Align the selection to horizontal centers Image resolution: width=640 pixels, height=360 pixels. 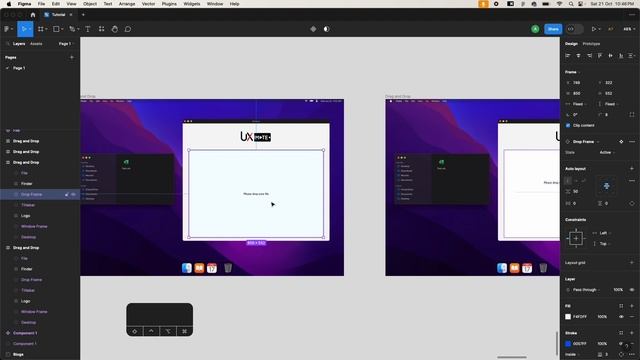(x=578, y=56)
